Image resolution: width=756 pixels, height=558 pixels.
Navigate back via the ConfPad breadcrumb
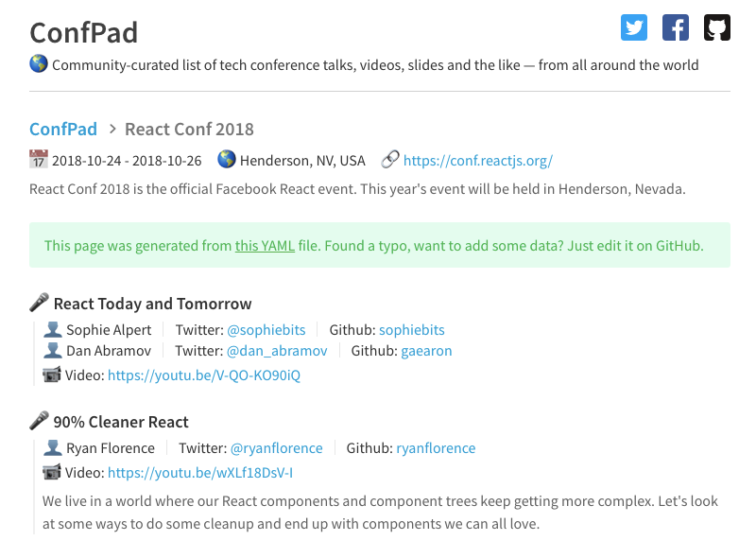(62, 129)
